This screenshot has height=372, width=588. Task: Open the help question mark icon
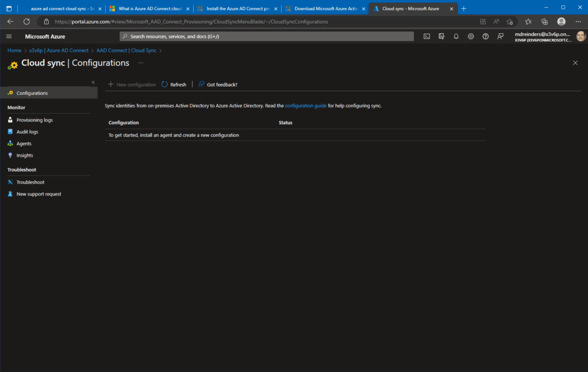coord(485,36)
